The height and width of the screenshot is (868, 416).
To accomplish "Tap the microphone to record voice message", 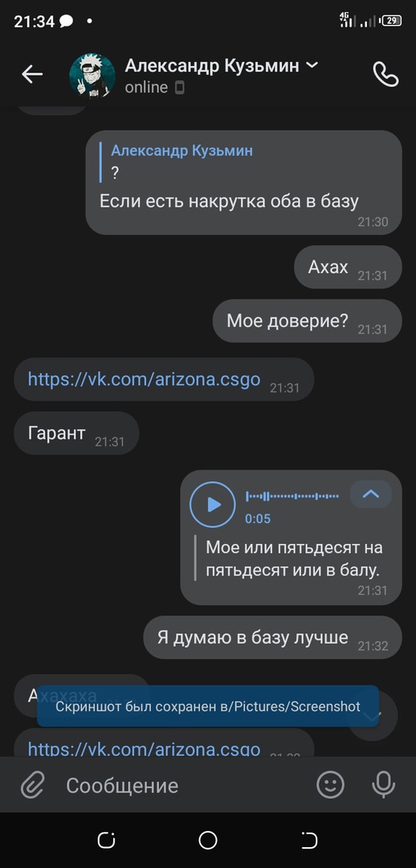I will coord(383,785).
